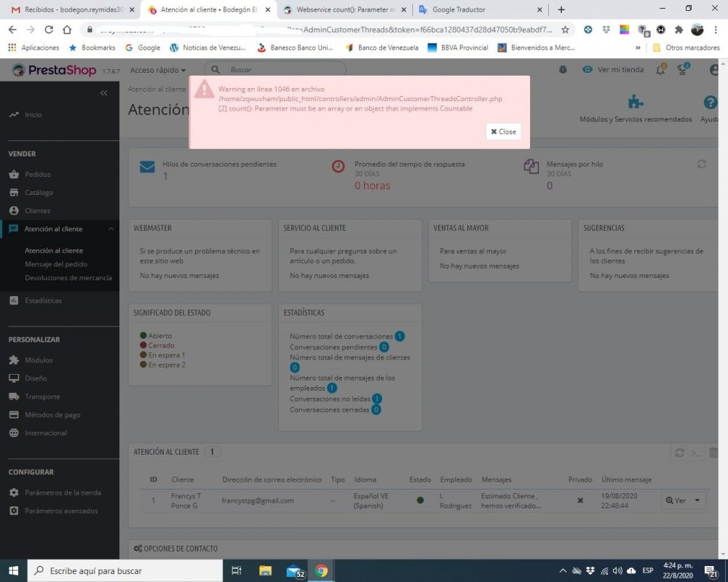The image size is (728, 582).
Task: Open the Ayuda help icon
Action: pyautogui.click(x=708, y=102)
